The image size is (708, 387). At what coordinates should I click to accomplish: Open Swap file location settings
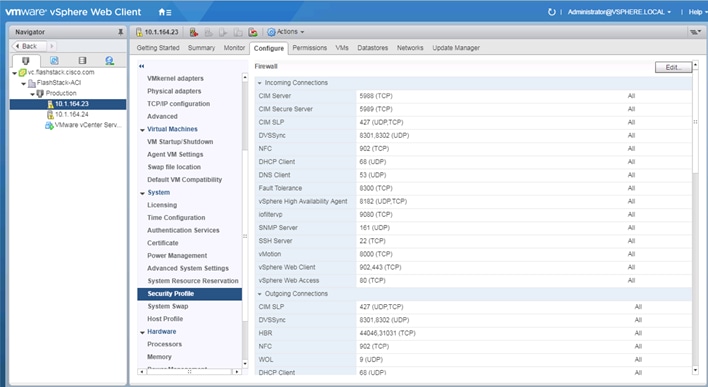(174, 167)
